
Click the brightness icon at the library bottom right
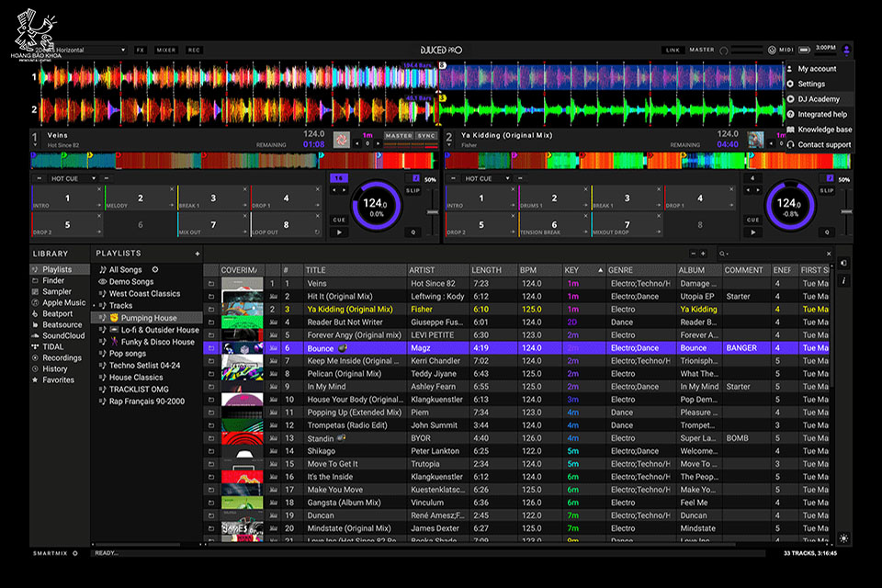[x=843, y=538]
